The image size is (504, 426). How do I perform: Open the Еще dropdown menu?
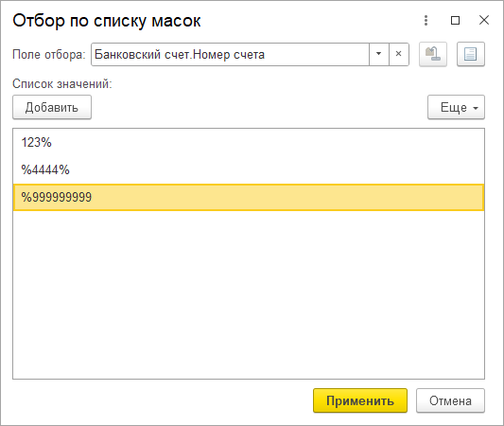[x=456, y=108]
